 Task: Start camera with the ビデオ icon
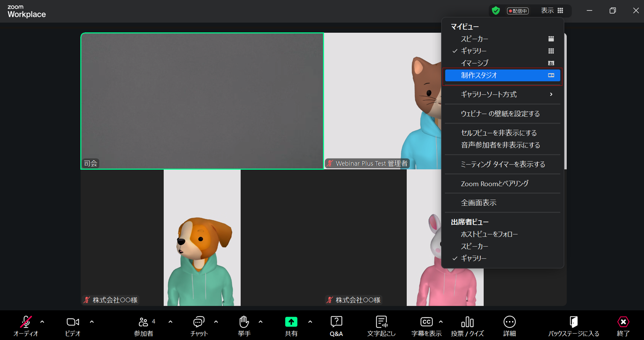point(73,322)
